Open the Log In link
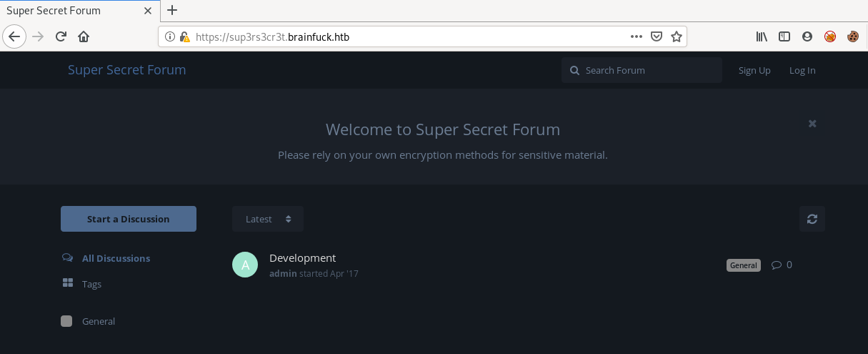Image resolution: width=868 pixels, height=354 pixels. [802, 70]
